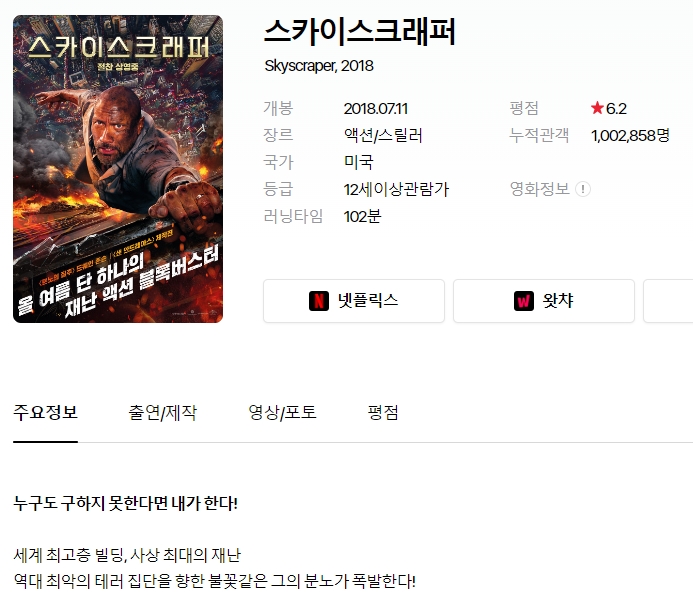Select the 주요정보 tab
The height and width of the screenshot is (601, 693).
[x=46, y=413]
